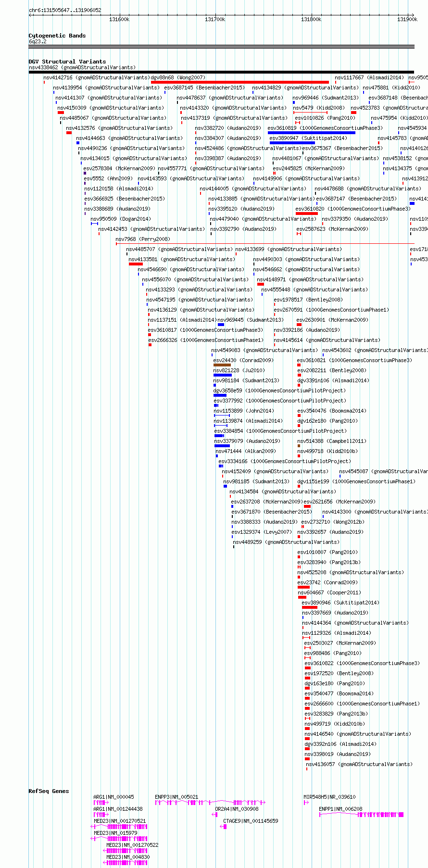The height and width of the screenshot is (868, 428).
Task: Click nsv969446 (Sudmant2013) label
Action: 326,98
